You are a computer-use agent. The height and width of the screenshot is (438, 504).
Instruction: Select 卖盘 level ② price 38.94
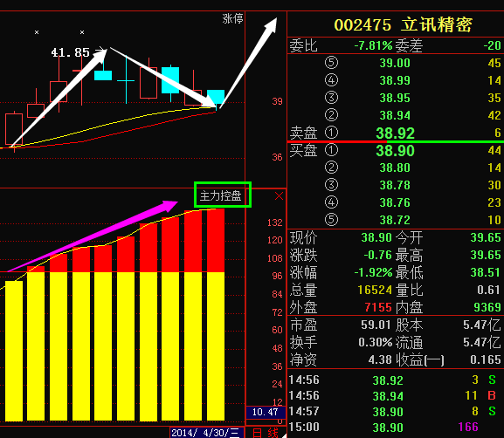pyautogui.click(x=395, y=115)
